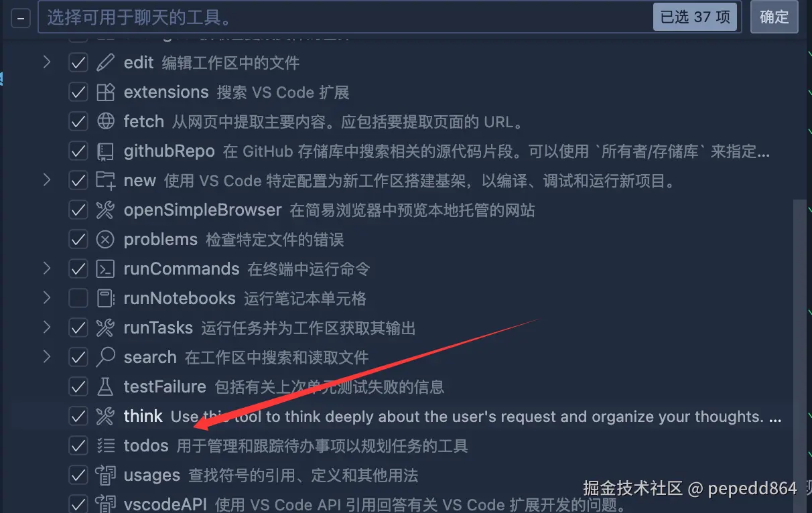Click the error circle icon for problems
812x513 pixels.
(105, 240)
